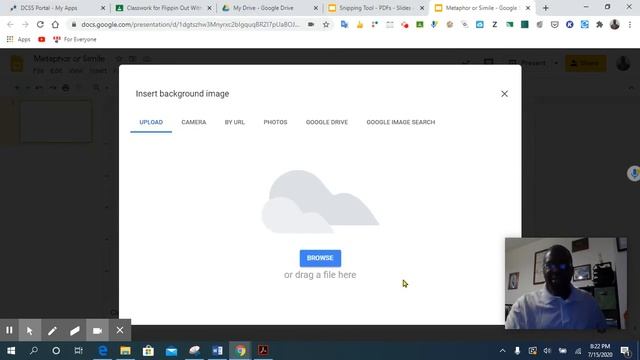Click the Google Translate extension icon
This screenshot has width=640, height=360.
coord(344,24)
